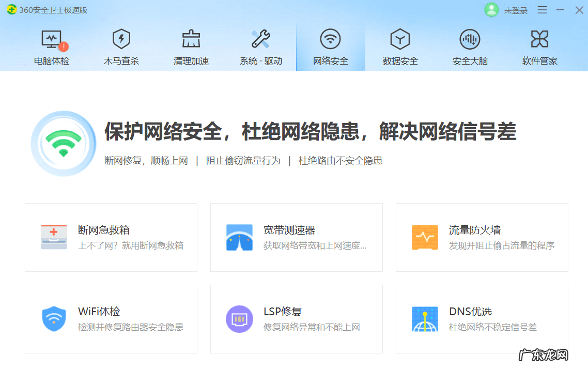Switch to the 电脑体检 tab
This screenshot has width=588, height=370.
pos(51,47)
